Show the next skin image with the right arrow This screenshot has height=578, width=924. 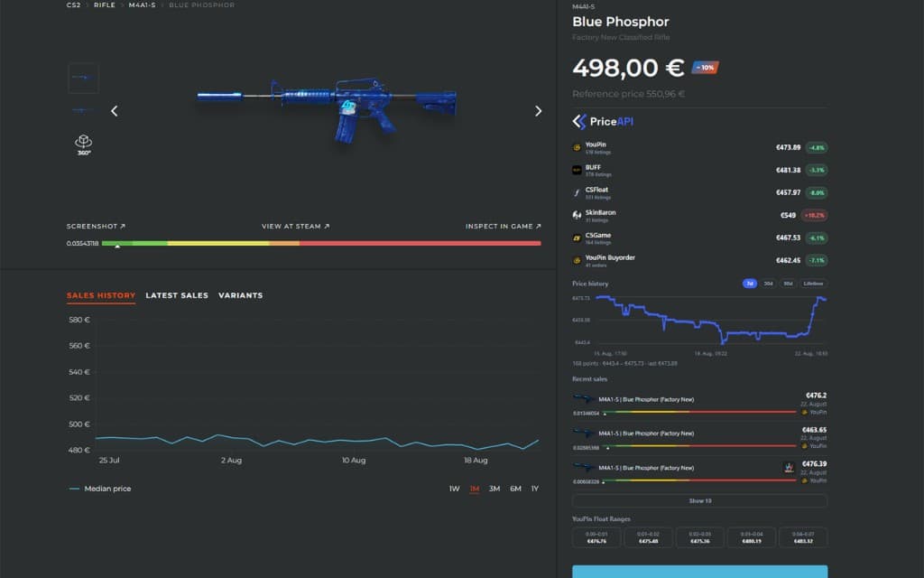[538, 111]
